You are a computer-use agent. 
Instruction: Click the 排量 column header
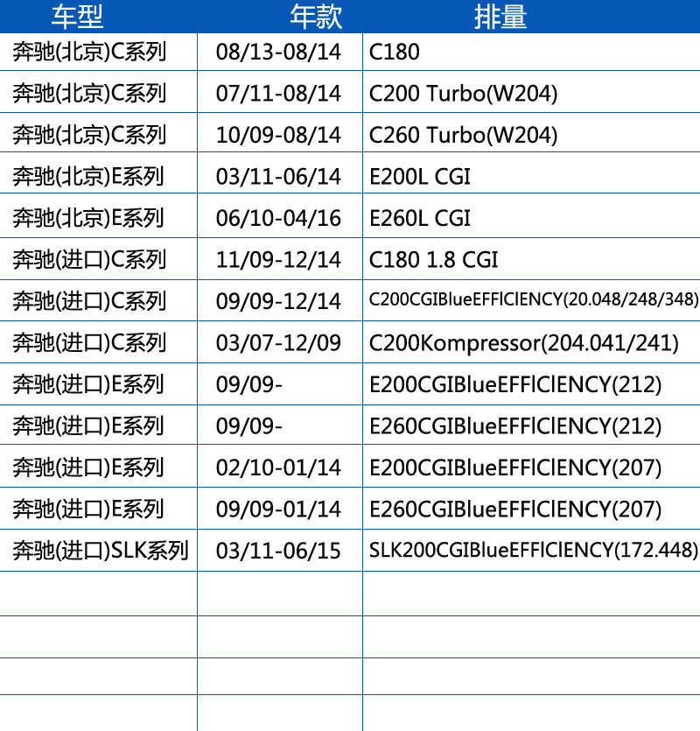coord(500,17)
